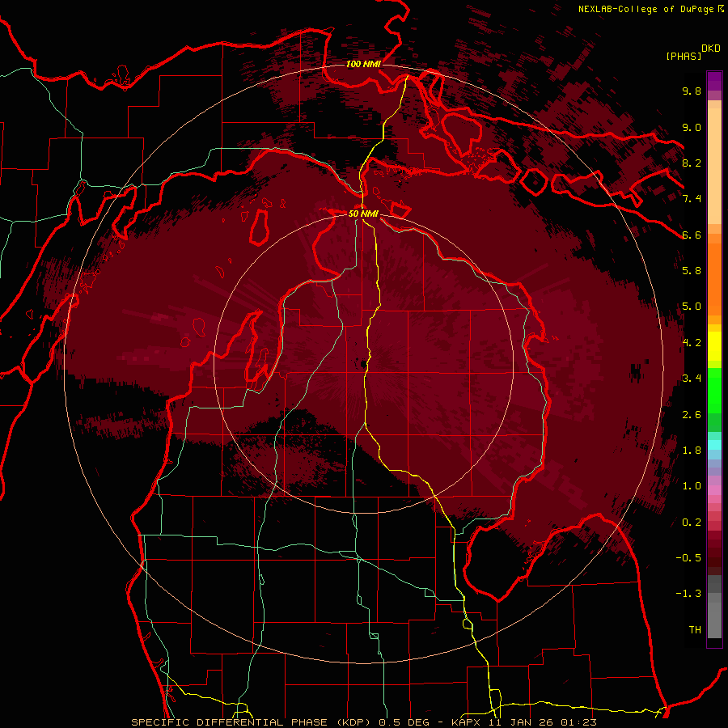The width and height of the screenshot is (728, 728).
Task: Click the -0.5 color scale label
Action: coord(688,557)
